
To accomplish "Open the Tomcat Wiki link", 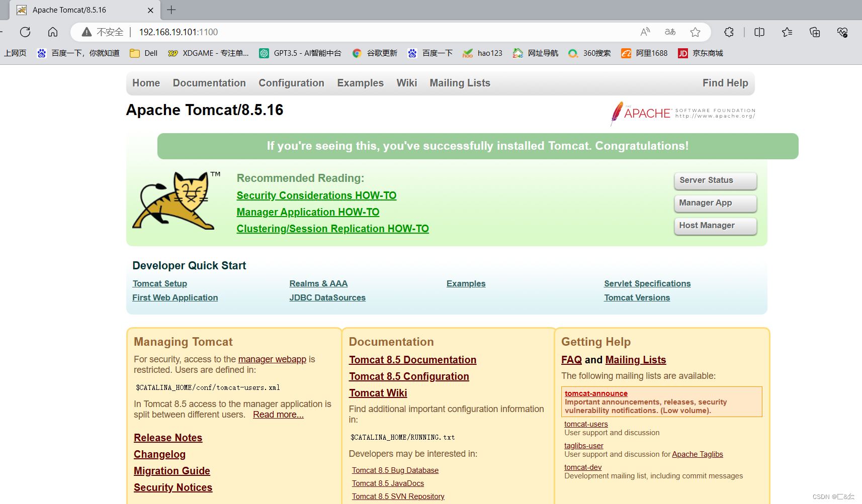I will [378, 393].
